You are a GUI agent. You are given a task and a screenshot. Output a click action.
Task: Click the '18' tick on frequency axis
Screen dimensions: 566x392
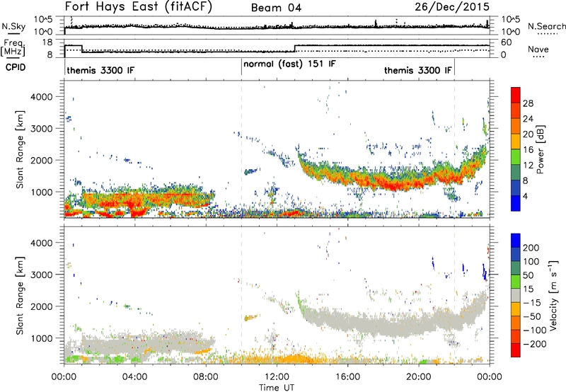pos(47,42)
